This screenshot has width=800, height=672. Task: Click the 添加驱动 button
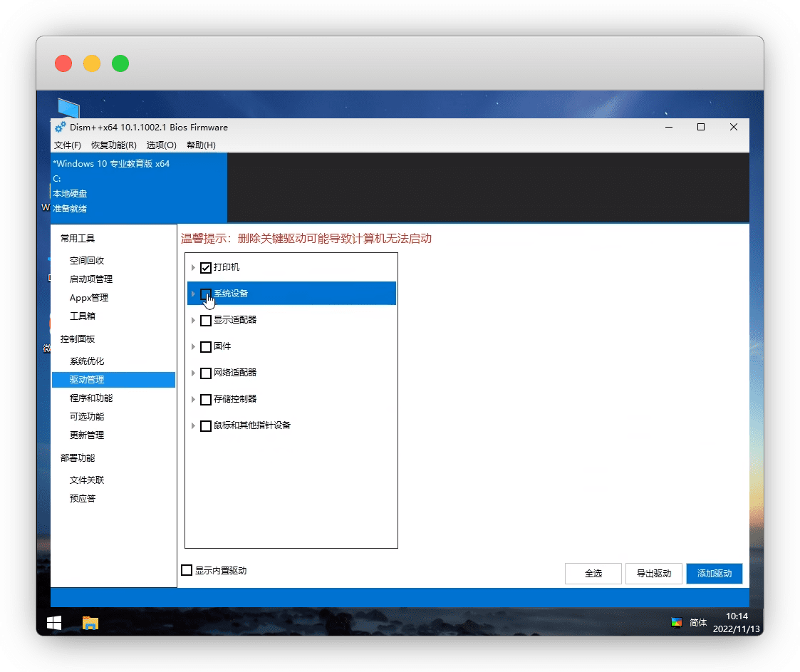pos(715,573)
